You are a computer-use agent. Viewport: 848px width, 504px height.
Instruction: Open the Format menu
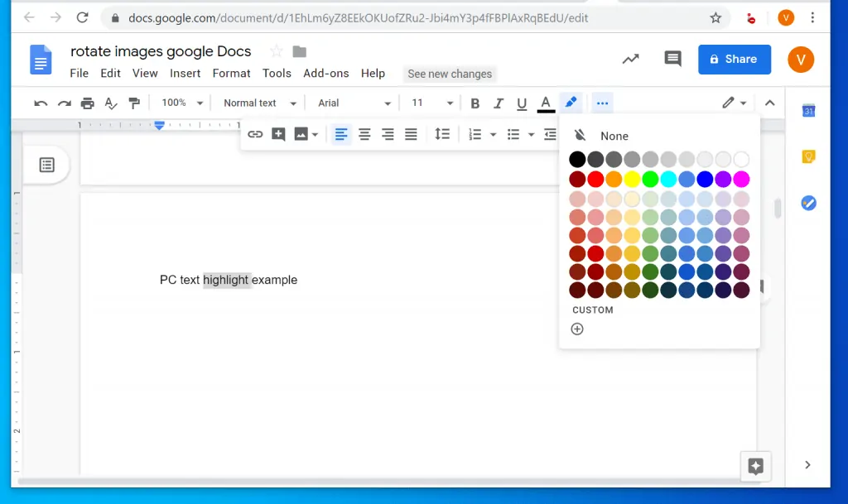(x=232, y=74)
